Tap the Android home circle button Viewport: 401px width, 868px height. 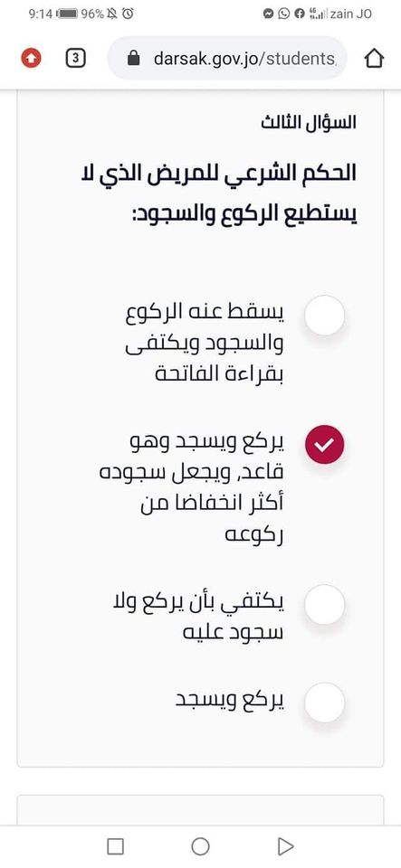(200, 846)
